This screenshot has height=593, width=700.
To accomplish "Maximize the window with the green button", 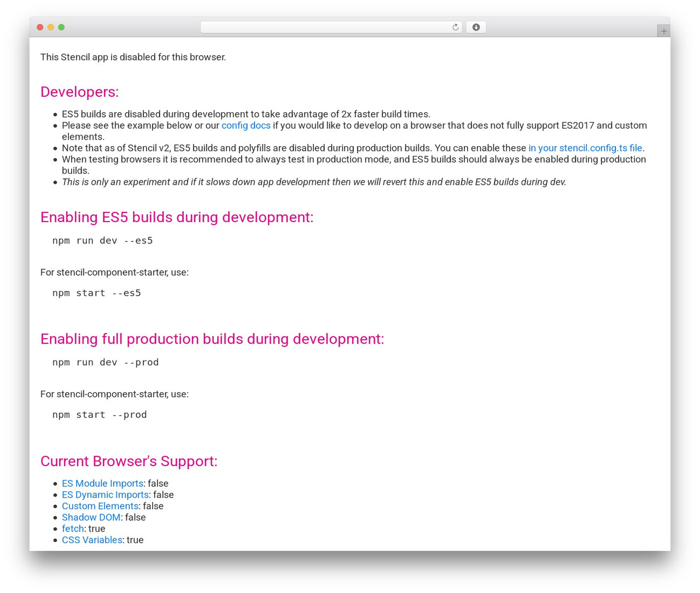I will point(61,27).
